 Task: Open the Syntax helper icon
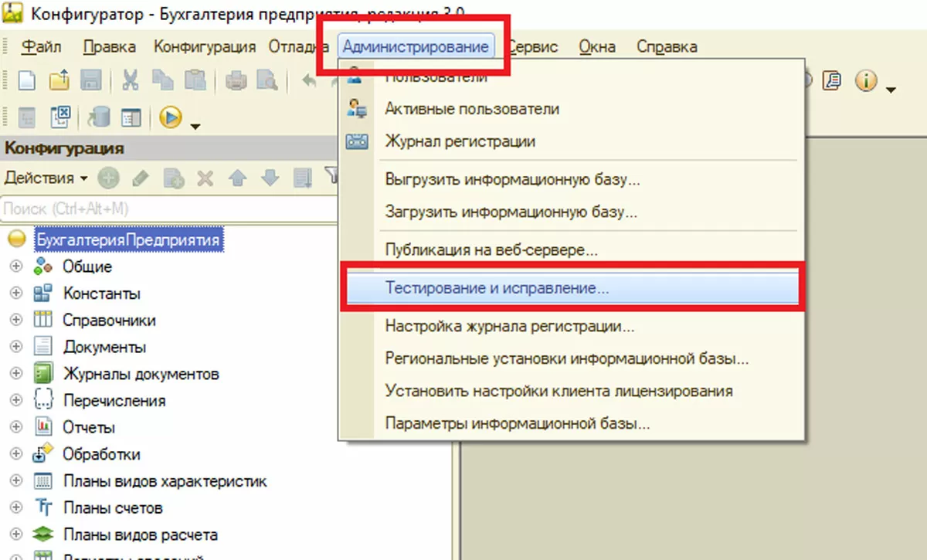pyautogui.click(x=833, y=80)
